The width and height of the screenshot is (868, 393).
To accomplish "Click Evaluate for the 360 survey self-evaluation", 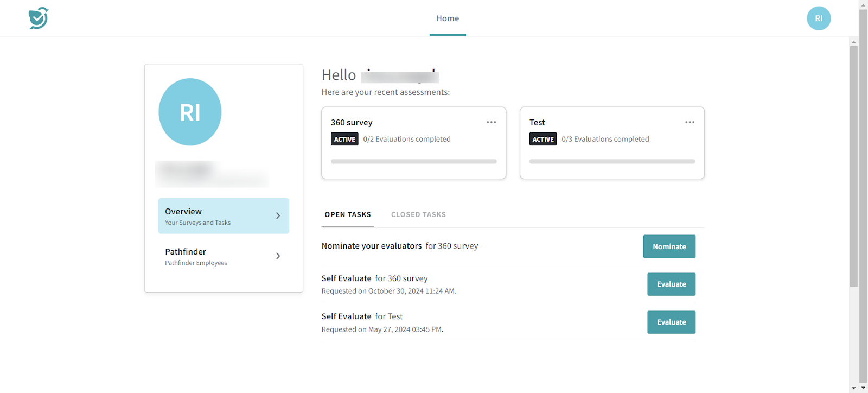I will [671, 284].
